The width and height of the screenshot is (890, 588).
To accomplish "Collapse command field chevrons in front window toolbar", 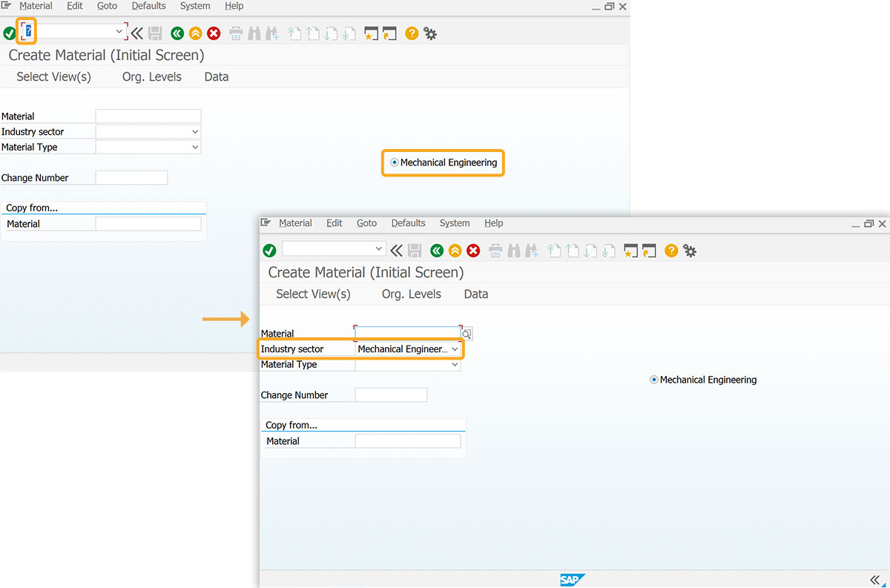I will [396, 251].
